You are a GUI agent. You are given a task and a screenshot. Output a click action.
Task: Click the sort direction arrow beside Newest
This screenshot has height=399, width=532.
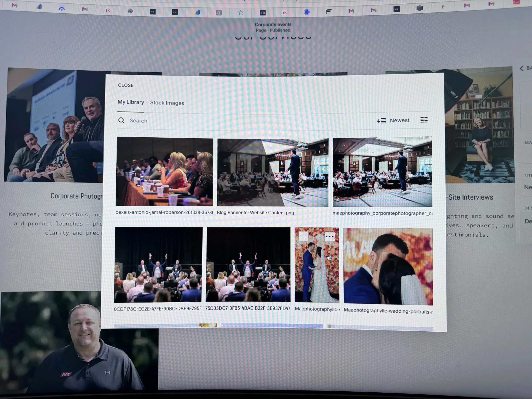(x=381, y=120)
